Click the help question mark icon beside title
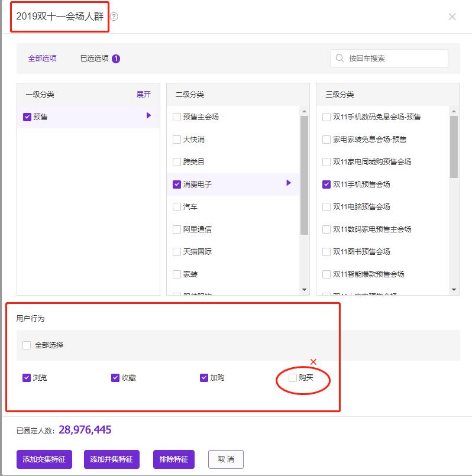The image size is (472, 476). click(x=114, y=17)
